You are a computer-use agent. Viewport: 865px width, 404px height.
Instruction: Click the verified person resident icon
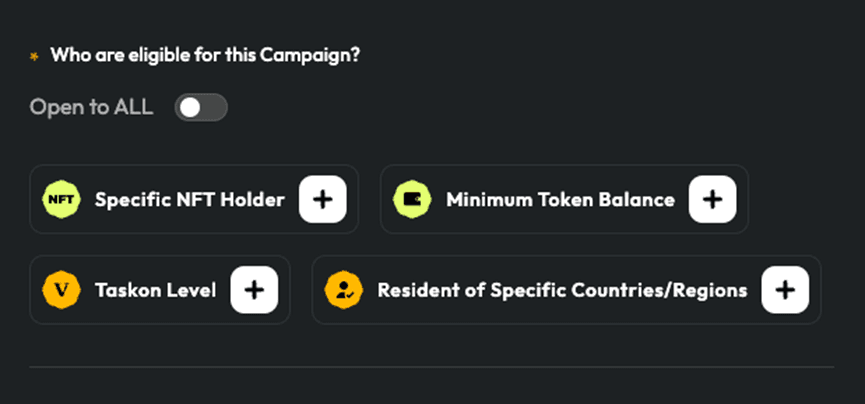click(x=344, y=290)
